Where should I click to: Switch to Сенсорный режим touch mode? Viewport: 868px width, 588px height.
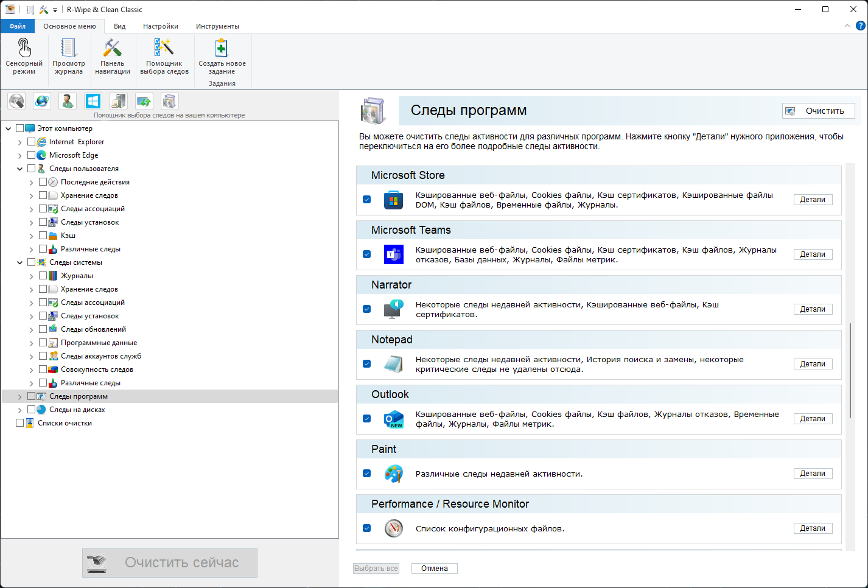click(x=24, y=56)
